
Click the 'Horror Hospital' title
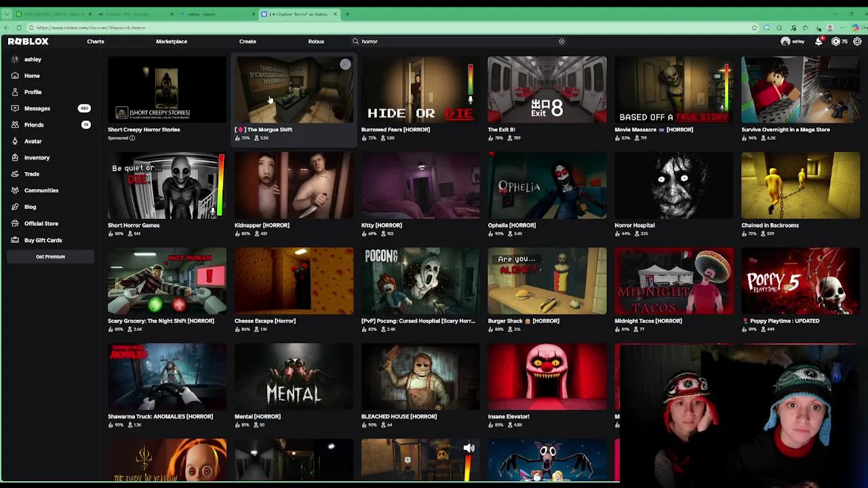tap(635, 225)
